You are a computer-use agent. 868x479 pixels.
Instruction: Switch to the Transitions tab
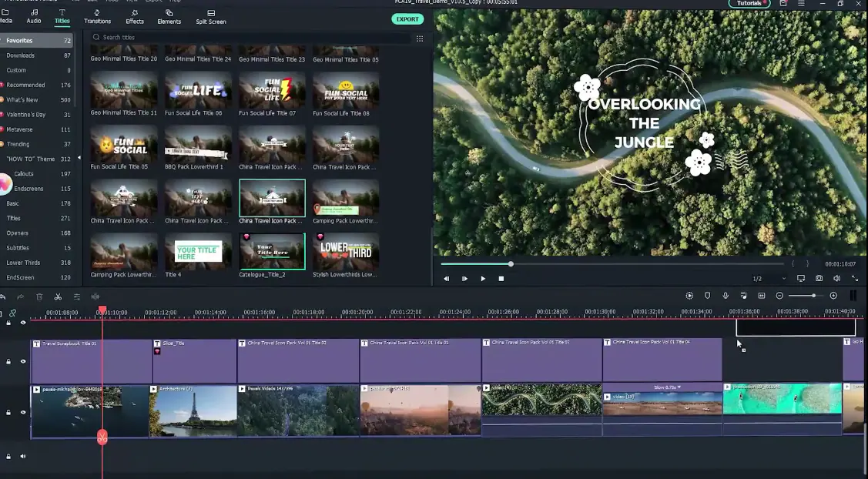click(x=97, y=17)
